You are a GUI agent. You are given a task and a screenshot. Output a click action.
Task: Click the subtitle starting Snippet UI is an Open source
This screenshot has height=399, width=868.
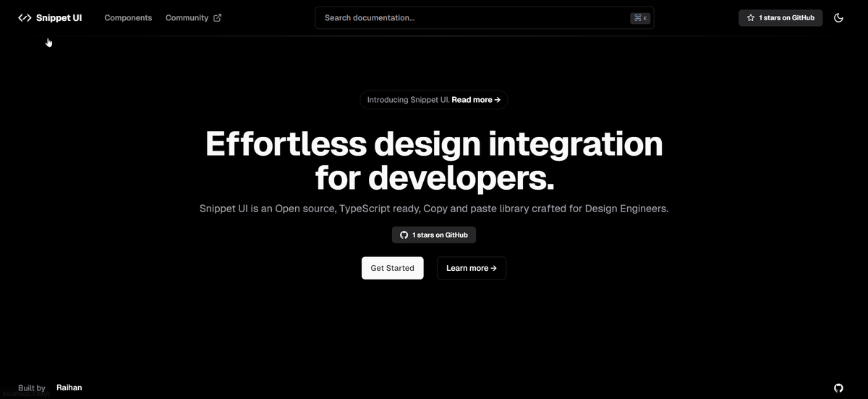click(434, 209)
